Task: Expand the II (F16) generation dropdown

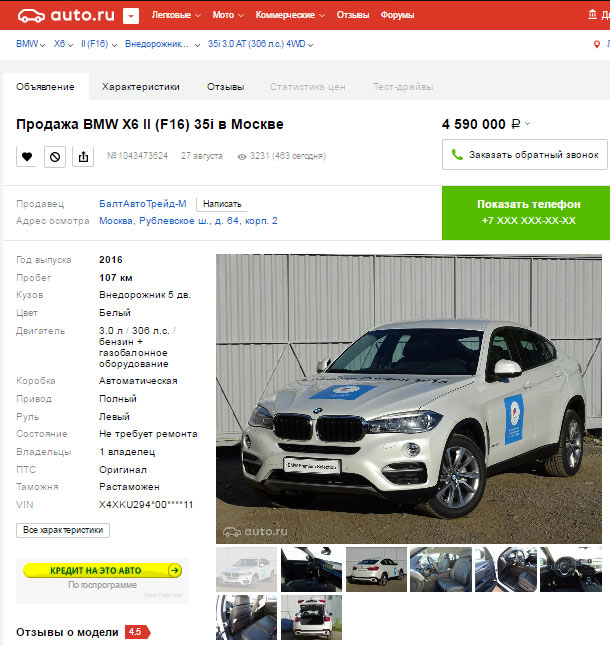Action: click(x=99, y=44)
